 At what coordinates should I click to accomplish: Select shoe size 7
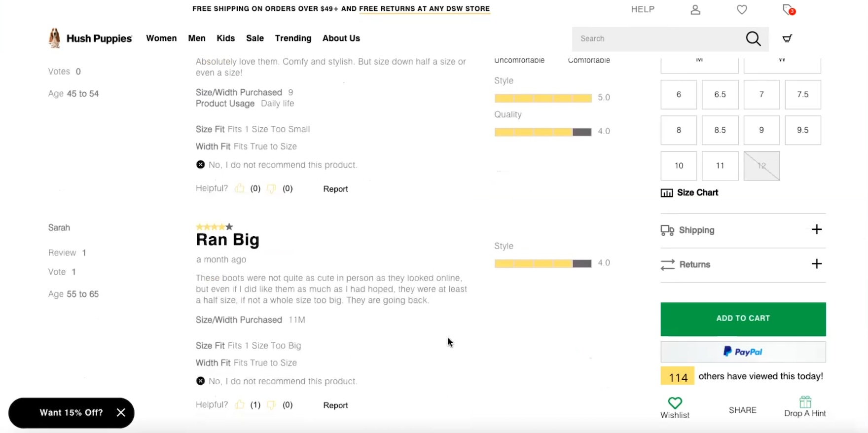[761, 95]
